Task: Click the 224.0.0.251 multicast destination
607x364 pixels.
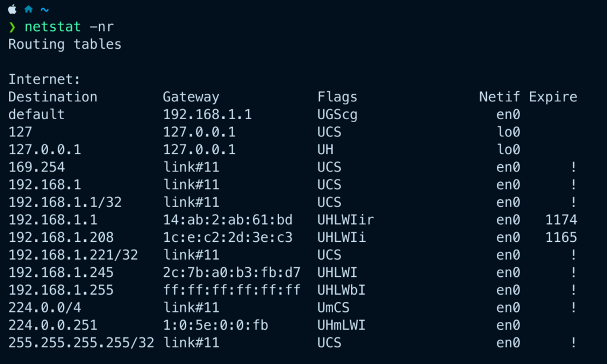Action: [x=53, y=325]
